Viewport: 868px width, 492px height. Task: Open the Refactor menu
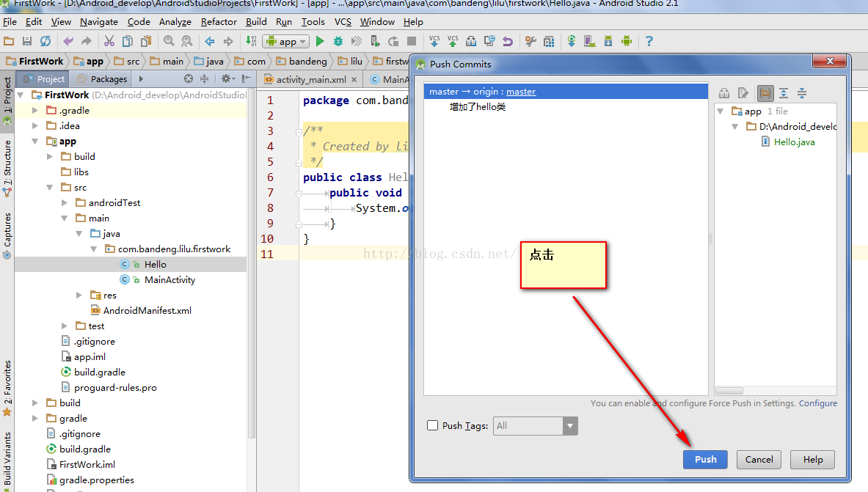click(x=219, y=22)
